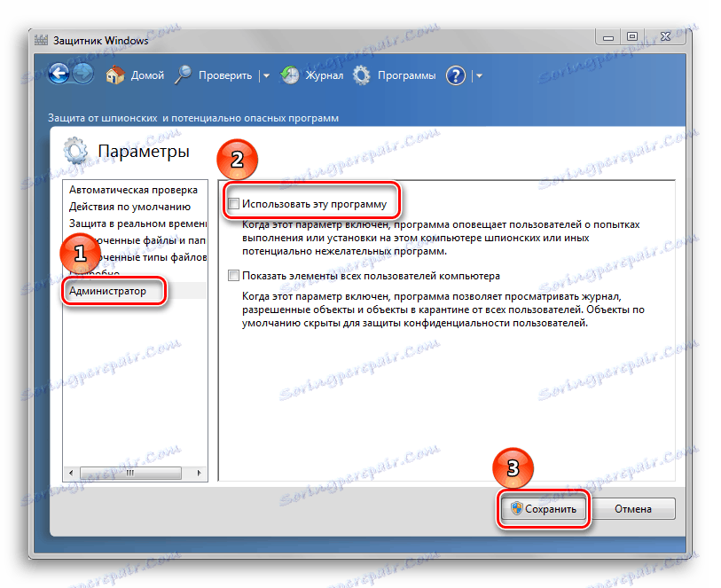Enable the Использовать эту программу checkbox
721x588 pixels.
tap(233, 204)
